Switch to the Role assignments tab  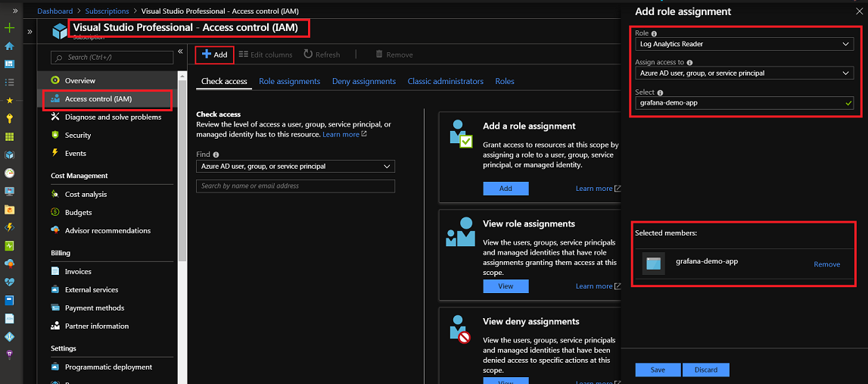[290, 82]
